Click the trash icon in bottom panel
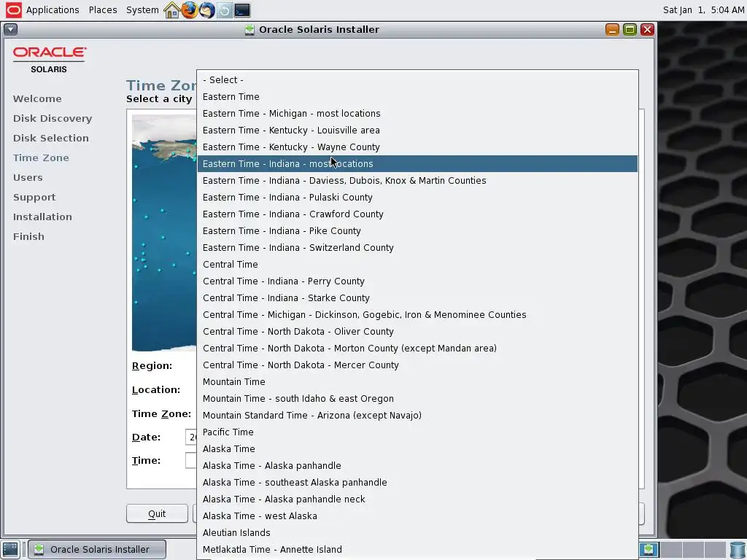 pos(737,549)
